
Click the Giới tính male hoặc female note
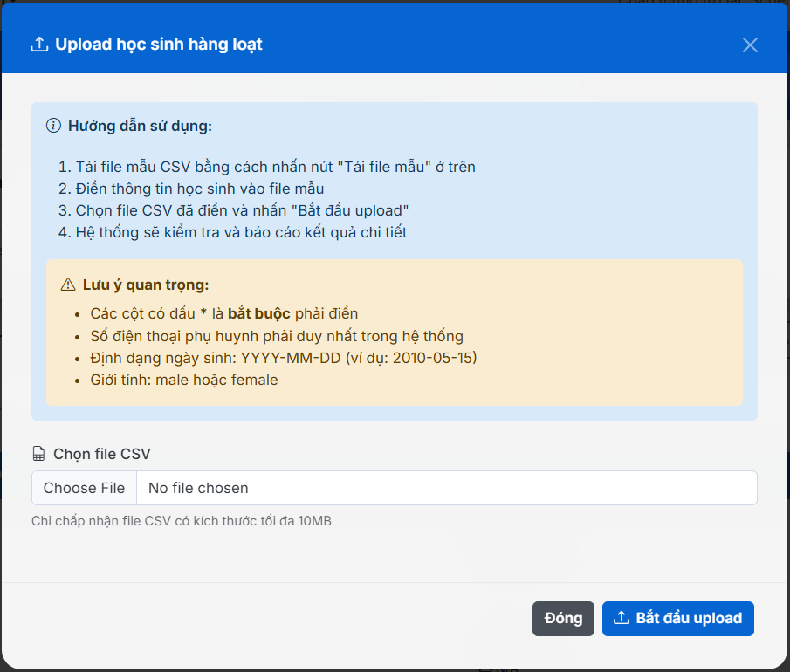click(x=183, y=380)
